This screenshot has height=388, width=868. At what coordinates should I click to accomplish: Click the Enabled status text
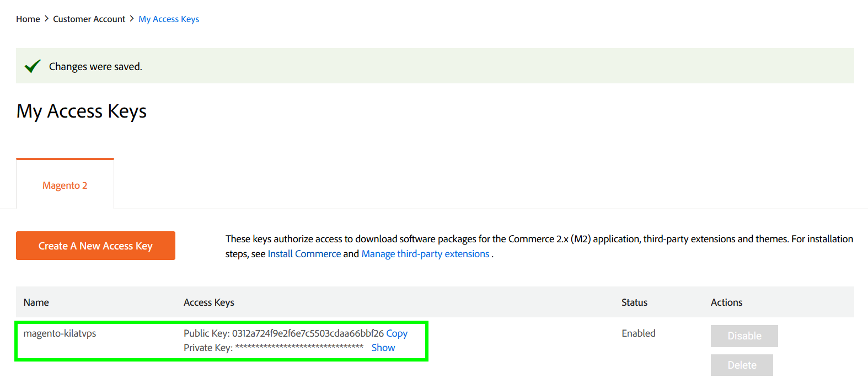click(x=639, y=333)
